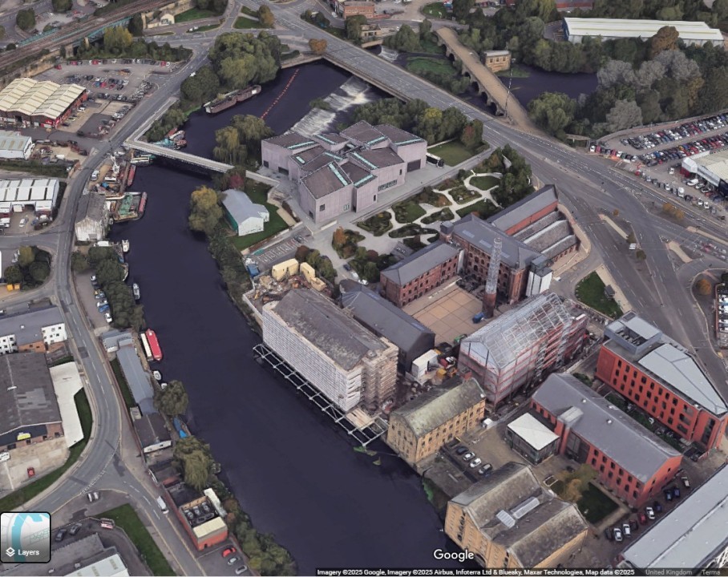Screen dimensions: 728x577
Task: Click the two barges moored upstream
Action: tap(233, 99)
